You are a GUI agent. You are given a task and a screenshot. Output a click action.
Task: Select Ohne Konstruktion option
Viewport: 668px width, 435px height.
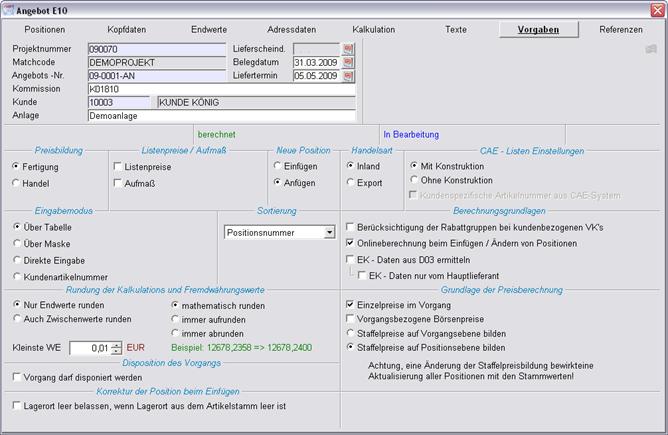coord(414,181)
